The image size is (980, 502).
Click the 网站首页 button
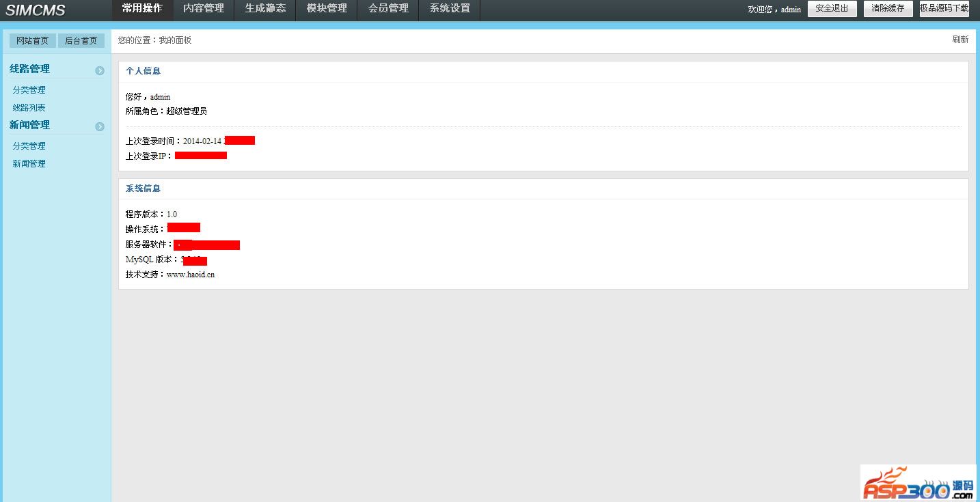[x=33, y=41]
